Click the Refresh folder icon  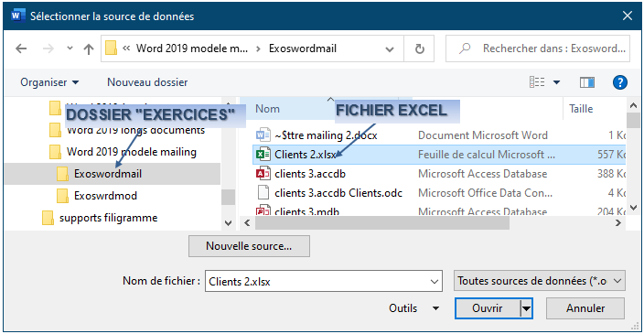pos(419,48)
